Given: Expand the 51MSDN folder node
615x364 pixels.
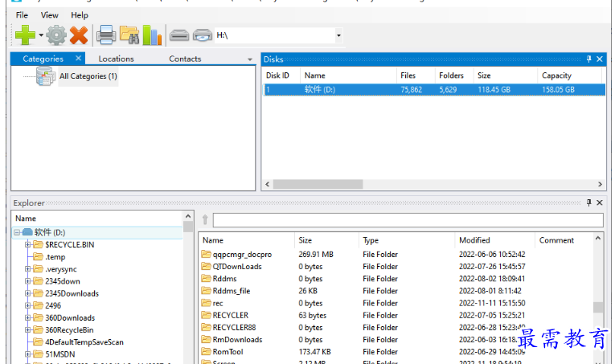Looking at the screenshot, I should (28, 354).
